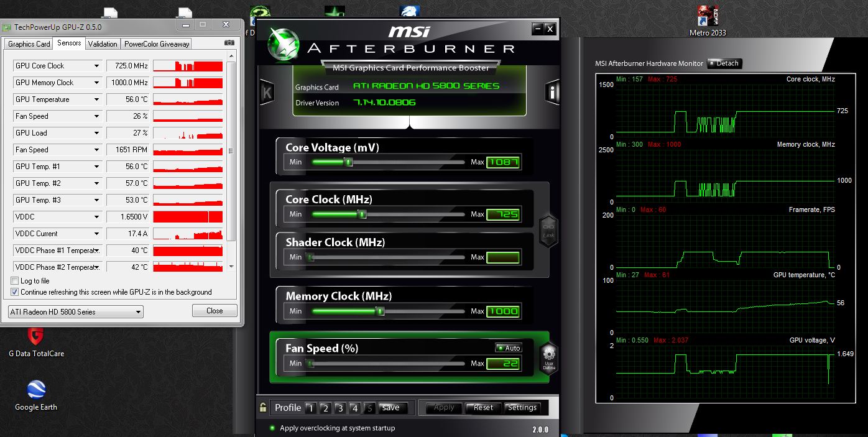This screenshot has width=868, height=437.
Task: Select profile slot 4
Action: [355, 408]
